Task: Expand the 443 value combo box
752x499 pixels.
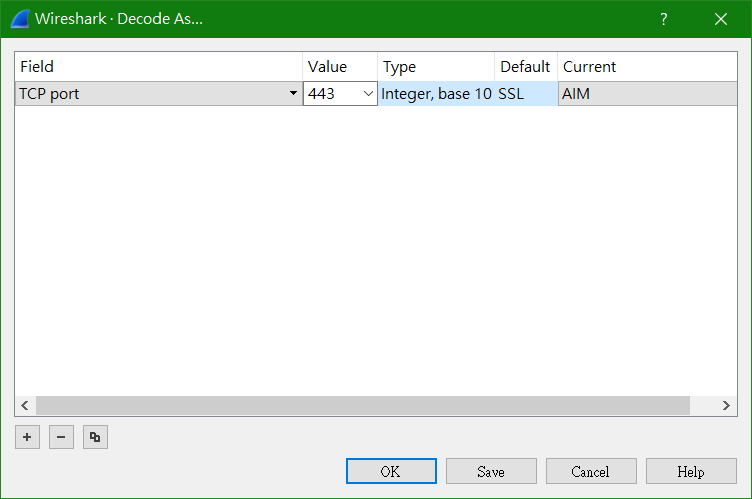Action: pyautogui.click(x=368, y=94)
